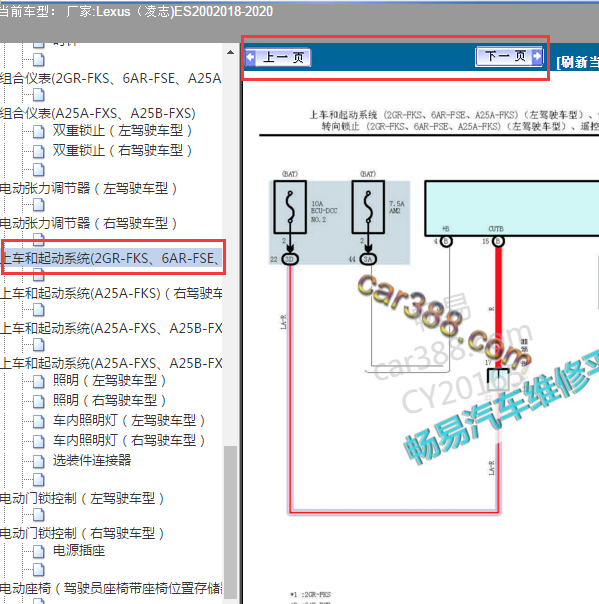Viewport: 599px width, 604px height.
Task: Open 照明（左驾驶车型） document
Action: pyautogui.click(x=109, y=381)
